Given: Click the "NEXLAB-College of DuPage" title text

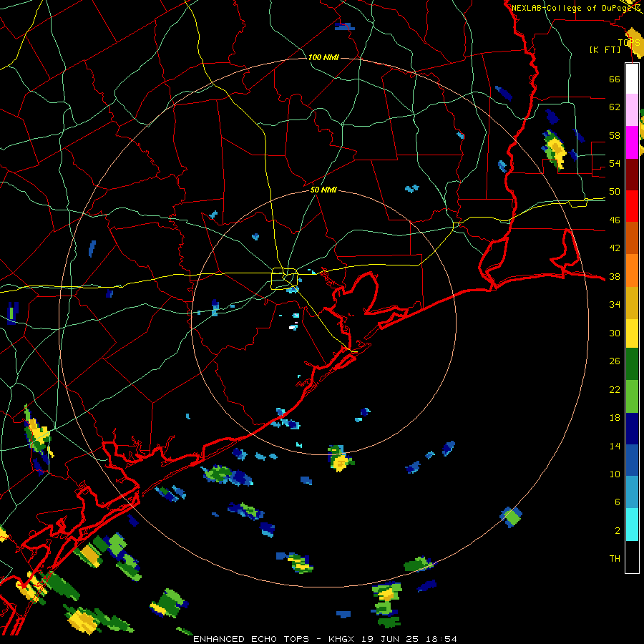Looking at the screenshot, I should (x=571, y=8).
